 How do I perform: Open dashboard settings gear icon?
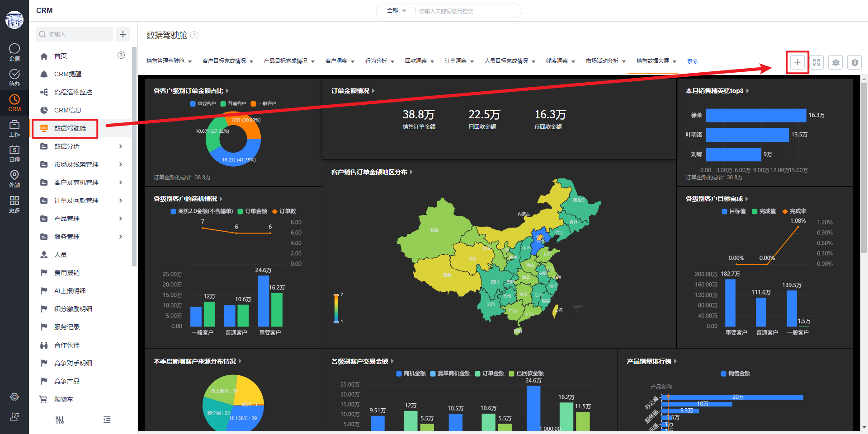835,62
